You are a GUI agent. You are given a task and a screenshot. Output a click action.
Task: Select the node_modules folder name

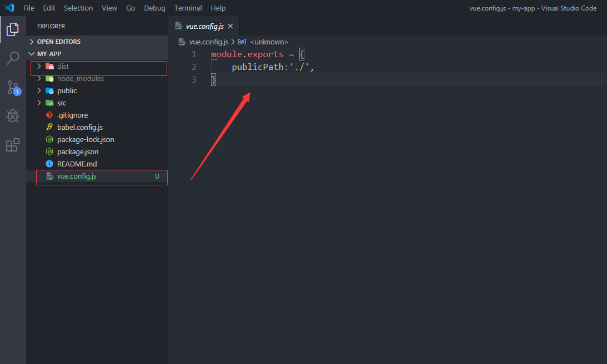point(81,79)
